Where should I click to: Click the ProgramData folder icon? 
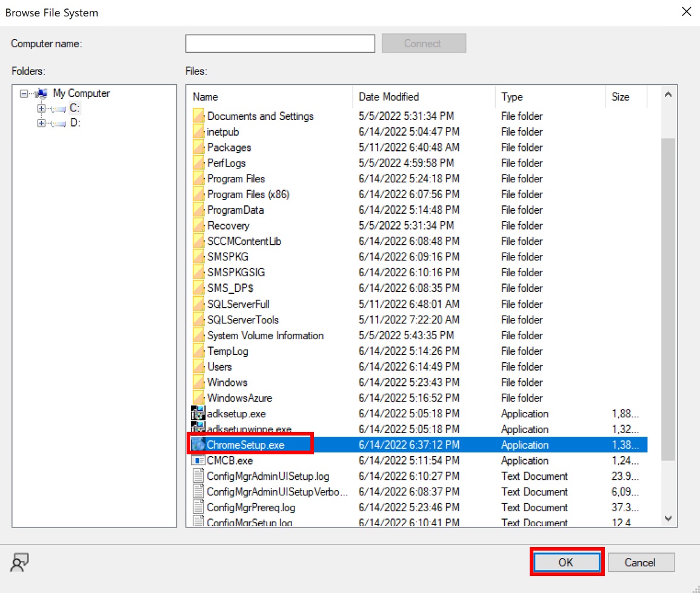click(x=198, y=210)
